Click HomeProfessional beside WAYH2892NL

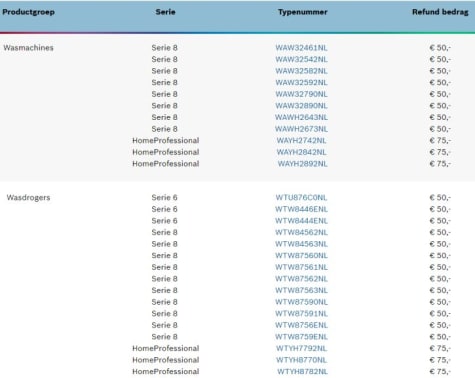166,164
